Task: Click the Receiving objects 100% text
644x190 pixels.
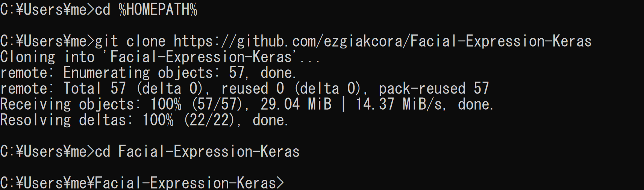Action: [91, 104]
